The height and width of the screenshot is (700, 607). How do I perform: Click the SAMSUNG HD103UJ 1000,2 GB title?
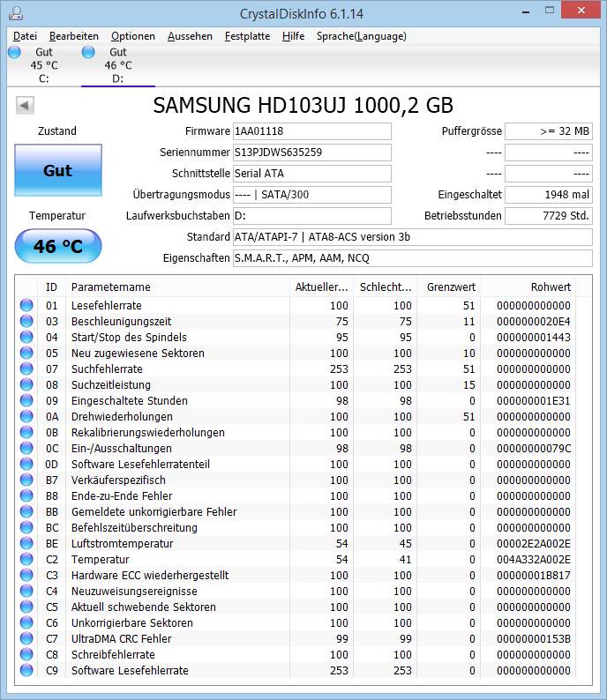[303, 106]
